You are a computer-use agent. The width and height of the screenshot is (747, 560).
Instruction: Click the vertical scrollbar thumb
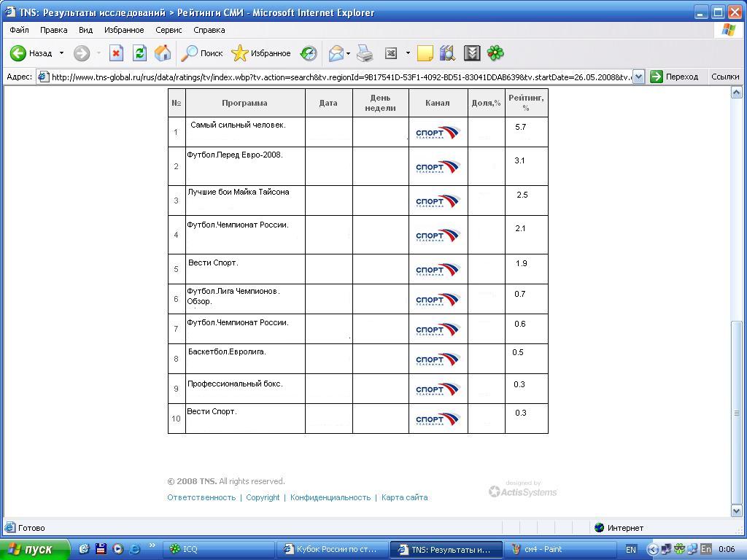coord(737,412)
